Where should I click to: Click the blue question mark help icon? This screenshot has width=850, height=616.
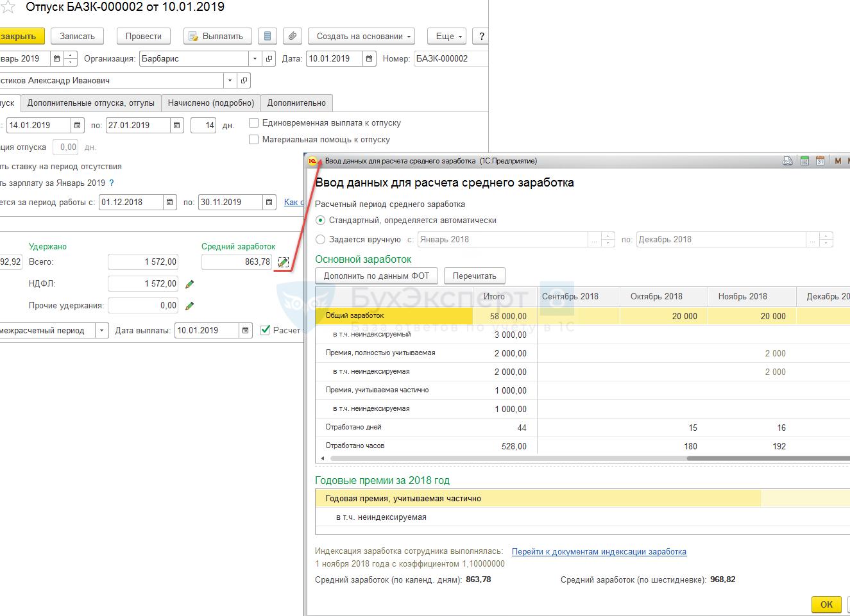(112, 183)
